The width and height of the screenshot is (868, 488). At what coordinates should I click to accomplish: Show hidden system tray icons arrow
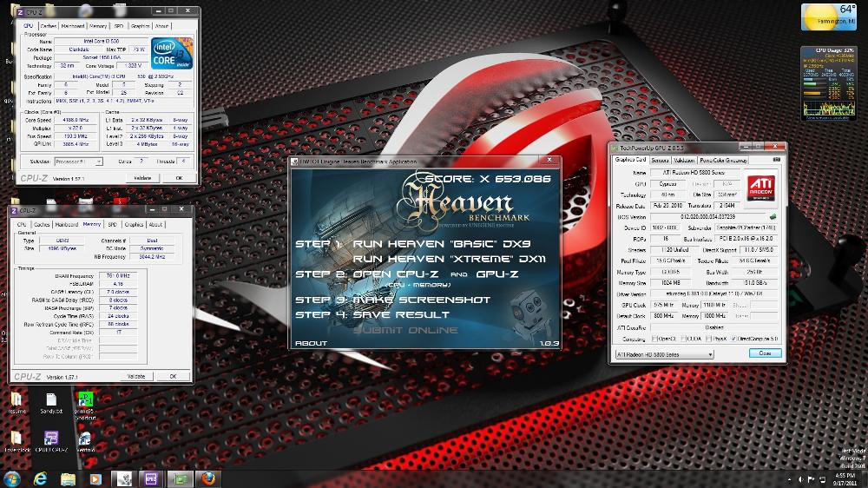789,478
